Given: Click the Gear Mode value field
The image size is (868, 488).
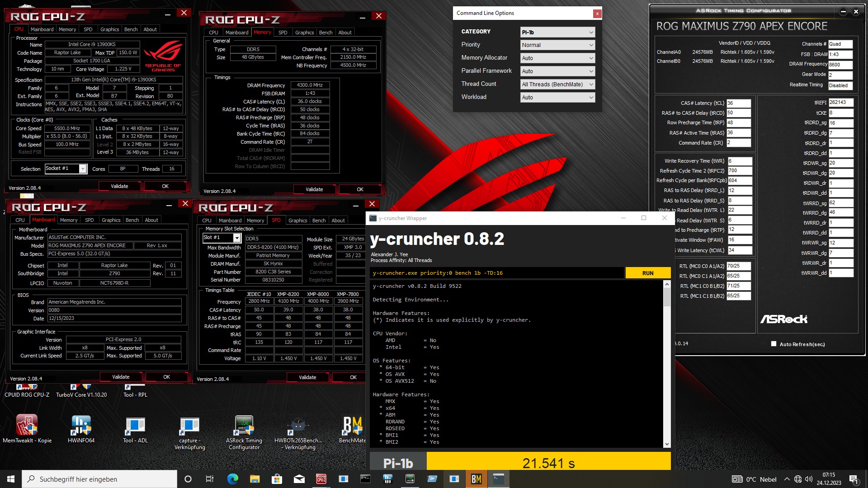Looking at the screenshot, I should click(x=840, y=75).
